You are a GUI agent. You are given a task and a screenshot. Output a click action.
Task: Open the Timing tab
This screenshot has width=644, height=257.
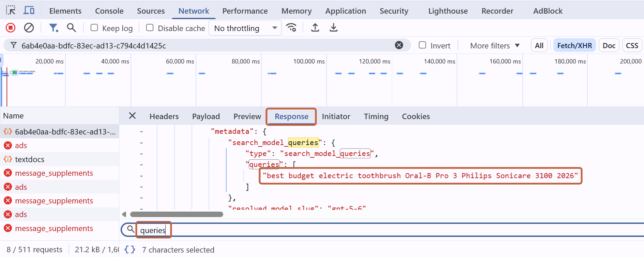(x=376, y=116)
